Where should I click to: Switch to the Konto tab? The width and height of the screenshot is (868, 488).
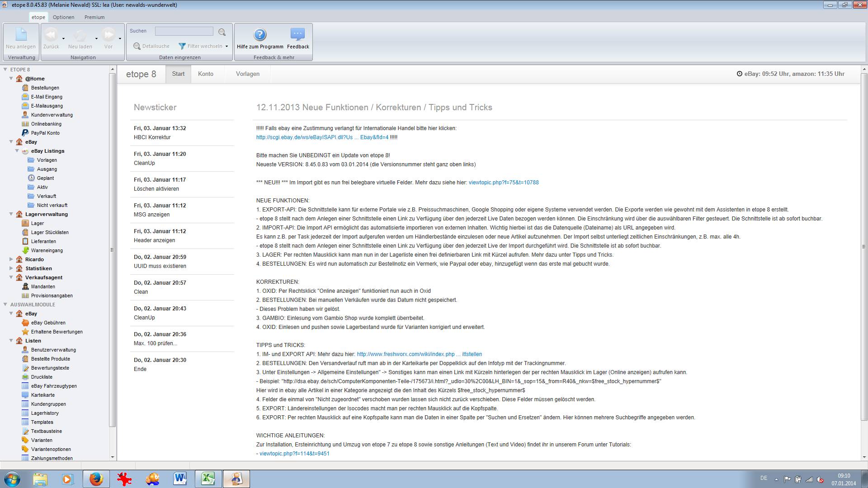[205, 74]
